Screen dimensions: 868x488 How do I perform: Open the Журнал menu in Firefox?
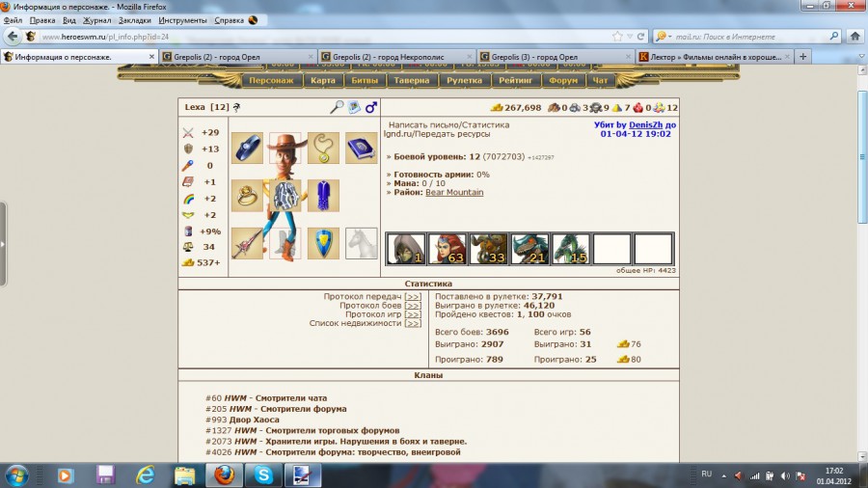click(96, 20)
